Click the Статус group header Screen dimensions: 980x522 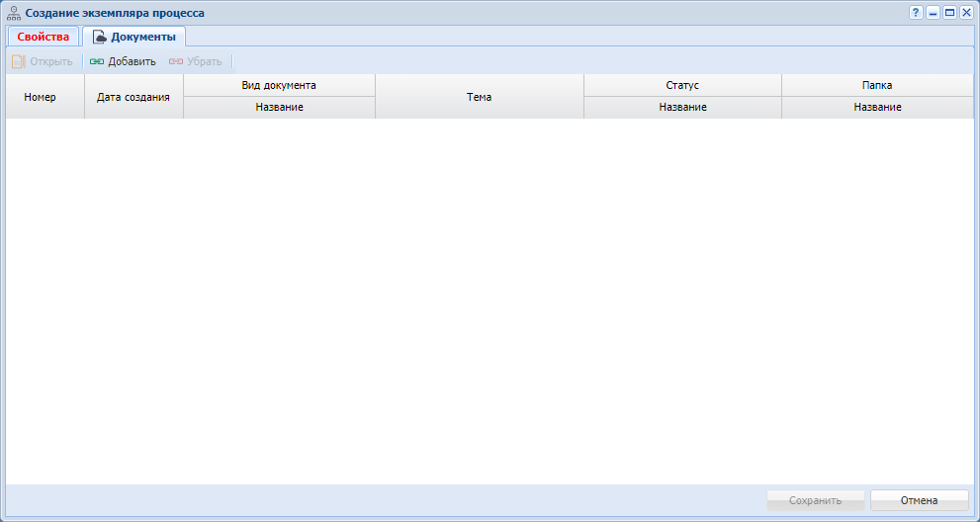point(682,86)
